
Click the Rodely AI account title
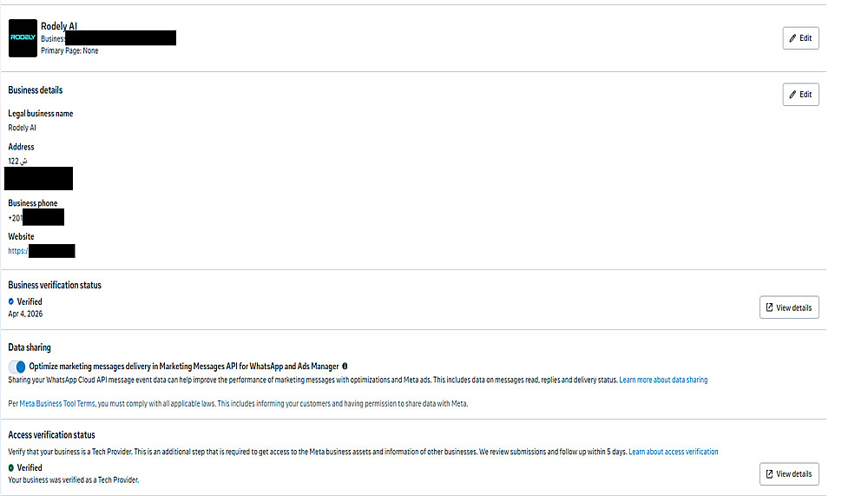59,26
